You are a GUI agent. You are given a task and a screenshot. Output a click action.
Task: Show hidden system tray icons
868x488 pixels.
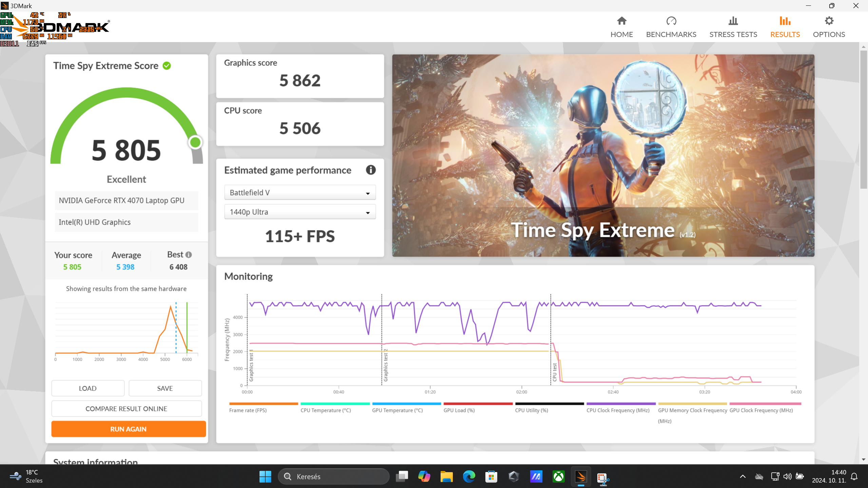click(x=742, y=476)
